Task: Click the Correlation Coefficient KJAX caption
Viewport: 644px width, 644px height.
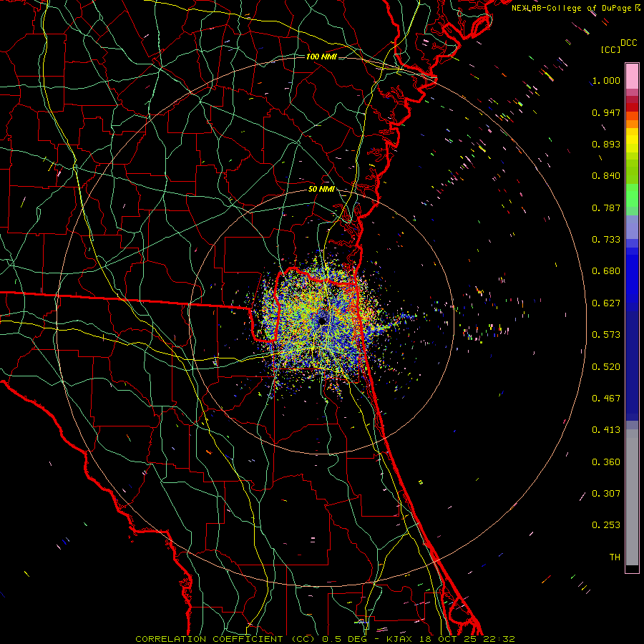Action: pos(326,639)
